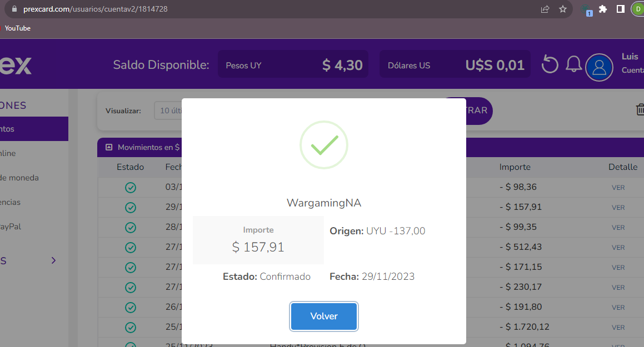The width and height of the screenshot is (644, 347).
Task: Open the user profile avatar
Action: pyautogui.click(x=599, y=67)
